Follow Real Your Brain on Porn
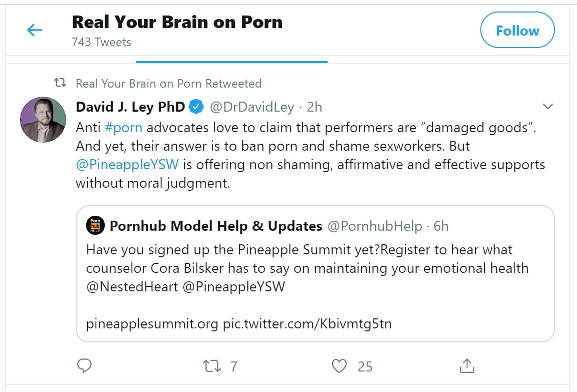Viewport: 577px width, 392px height. click(517, 31)
